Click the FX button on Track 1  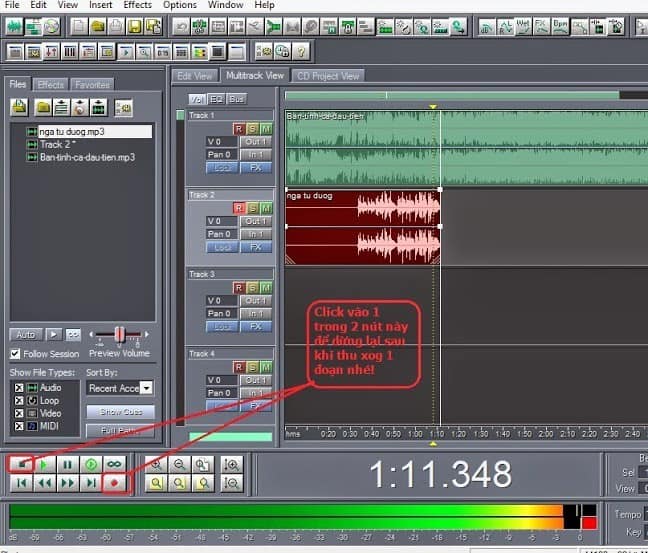pyautogui.click(x=256, y=167)
